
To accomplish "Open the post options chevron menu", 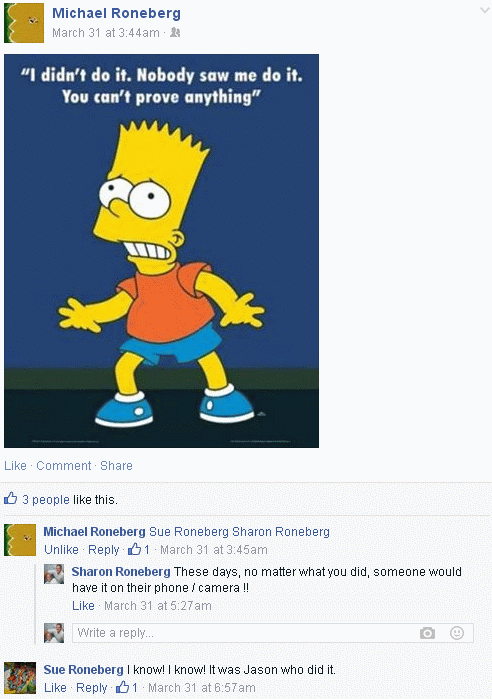I will point(484,10).
